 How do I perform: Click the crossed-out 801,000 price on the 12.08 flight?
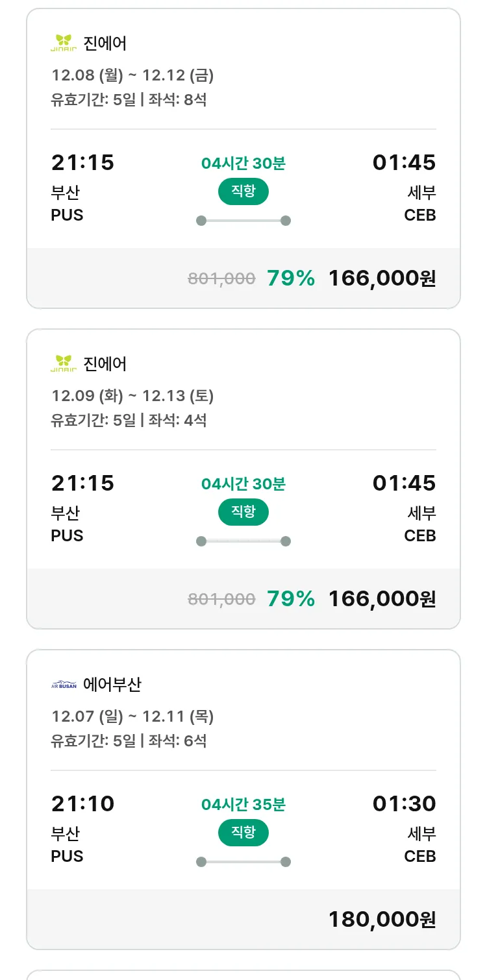coord(221,278)
